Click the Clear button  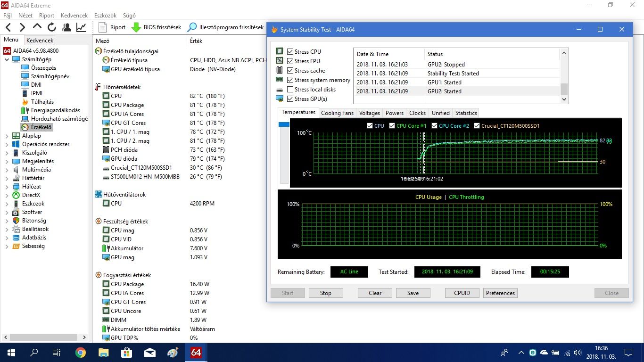(x=375, y=293)
